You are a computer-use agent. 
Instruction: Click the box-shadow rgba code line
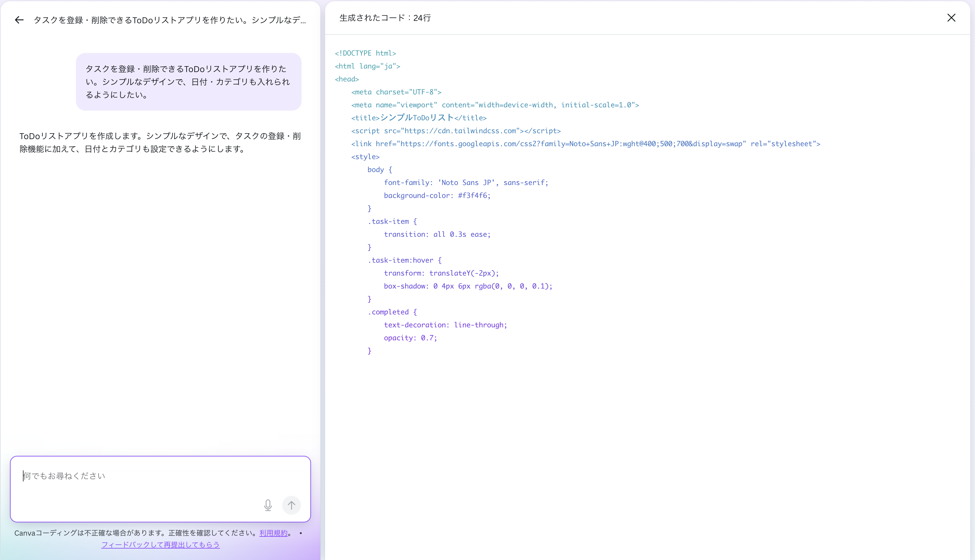[468, 286]
